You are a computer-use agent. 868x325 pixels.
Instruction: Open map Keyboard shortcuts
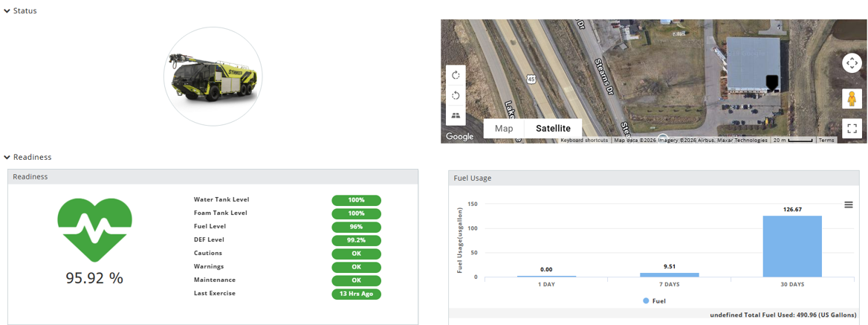tap(584, 141)
